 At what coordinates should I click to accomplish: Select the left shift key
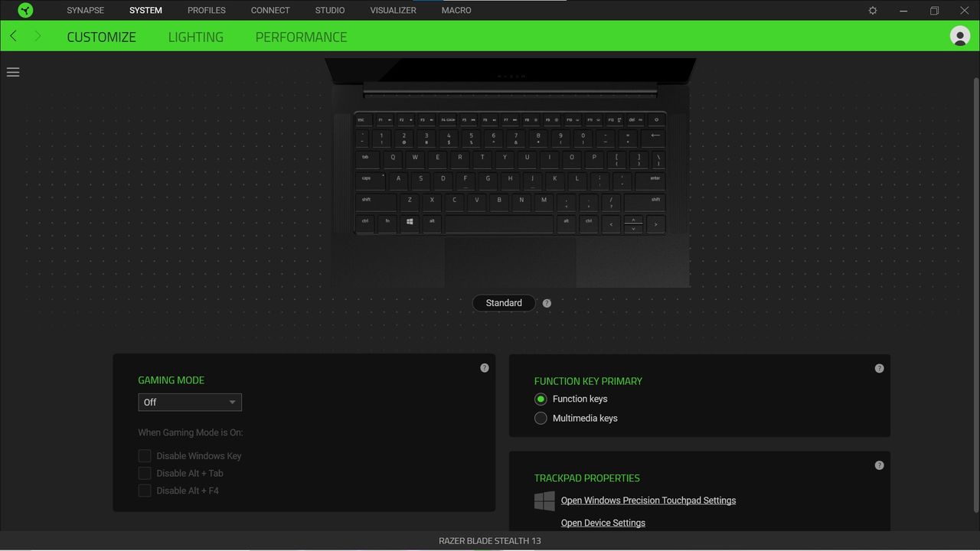point(376,202)
